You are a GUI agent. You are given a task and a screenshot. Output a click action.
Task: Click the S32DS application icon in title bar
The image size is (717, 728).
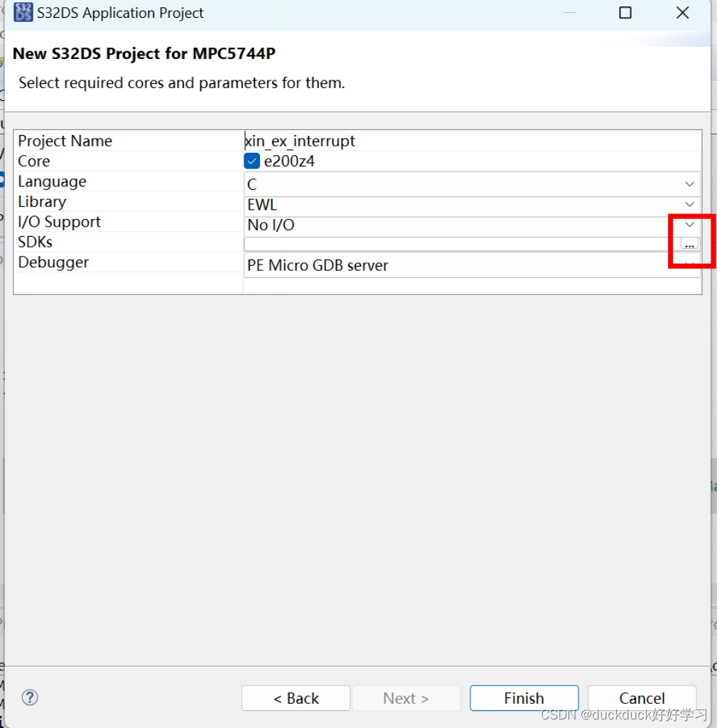point(23,13)
